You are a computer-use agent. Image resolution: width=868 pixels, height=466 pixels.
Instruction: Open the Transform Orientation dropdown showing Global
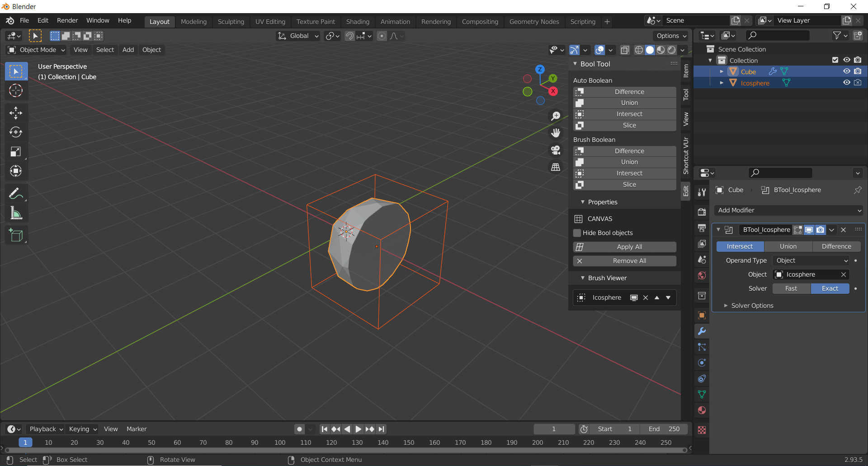click(x=297, y=36)
